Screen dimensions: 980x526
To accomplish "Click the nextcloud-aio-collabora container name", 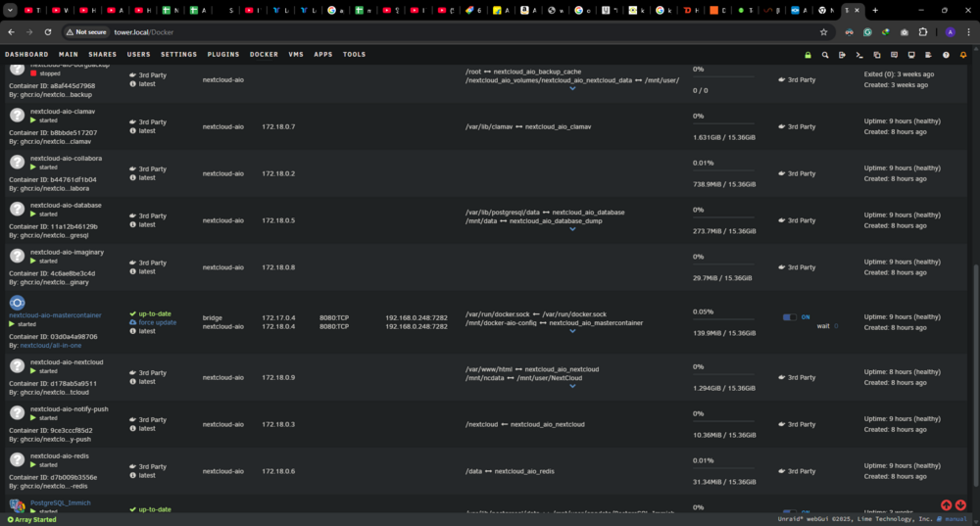I will coord(67,159).
